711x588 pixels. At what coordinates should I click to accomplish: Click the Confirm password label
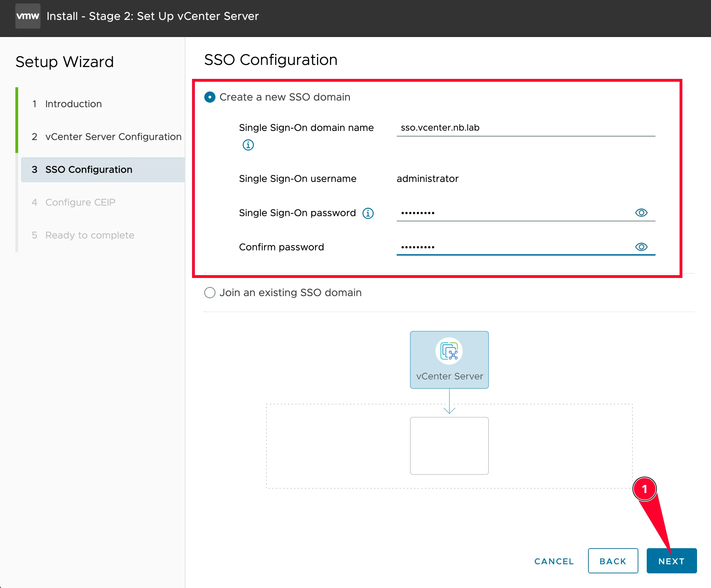pos(281,247)
